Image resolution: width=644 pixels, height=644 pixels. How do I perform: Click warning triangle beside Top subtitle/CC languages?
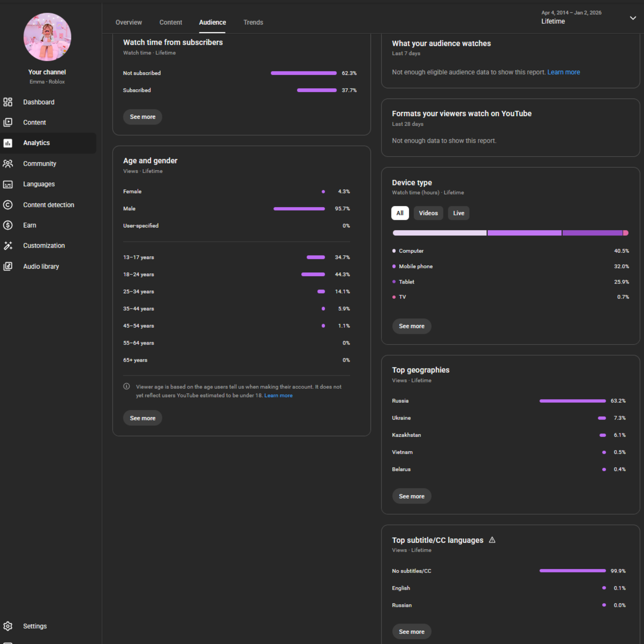pyautogui.click(x=492, y=540)
